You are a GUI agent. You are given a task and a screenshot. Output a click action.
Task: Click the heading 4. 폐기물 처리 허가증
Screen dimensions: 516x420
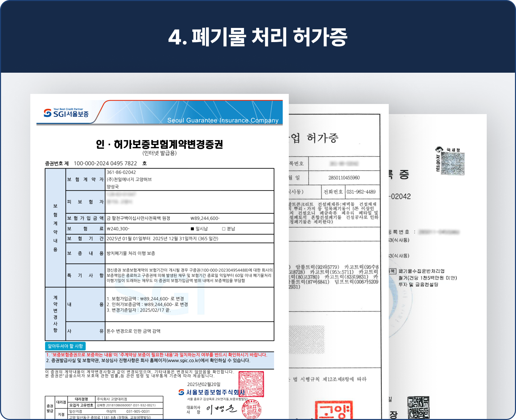pos(258,37)
